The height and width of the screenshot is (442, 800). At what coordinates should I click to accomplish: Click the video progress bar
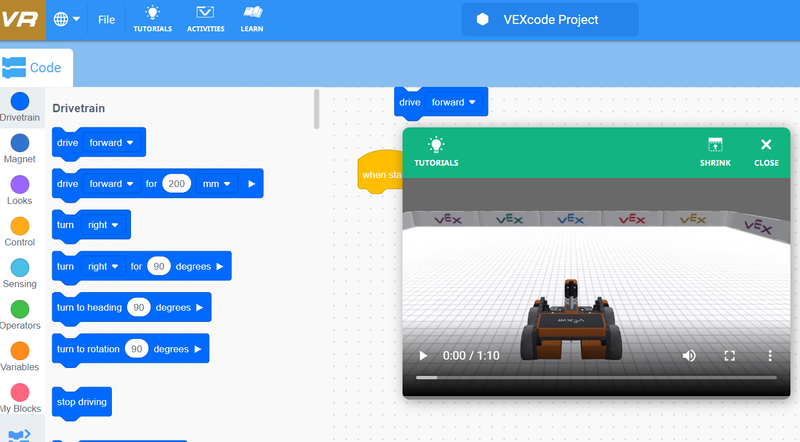coord(596,377)
